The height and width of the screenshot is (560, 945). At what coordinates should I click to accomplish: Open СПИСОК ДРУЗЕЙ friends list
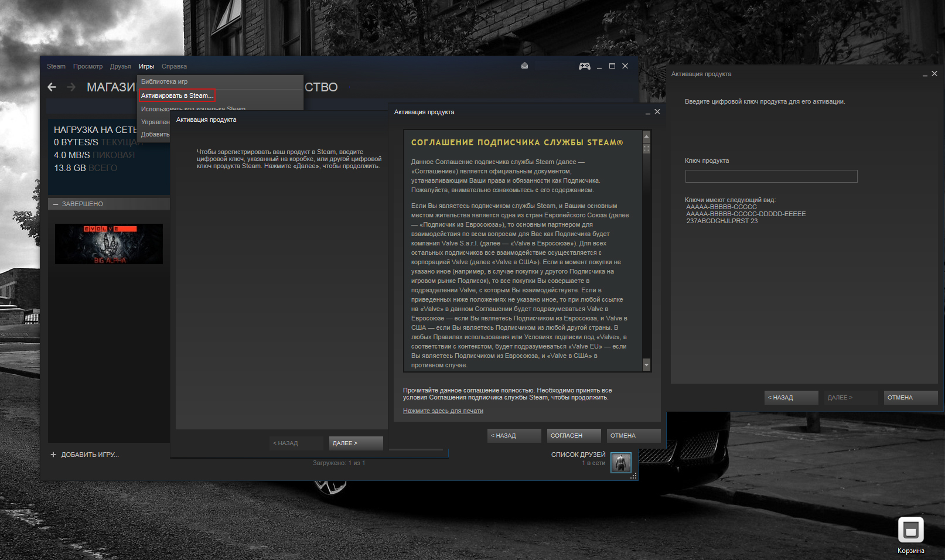point(578,455)
